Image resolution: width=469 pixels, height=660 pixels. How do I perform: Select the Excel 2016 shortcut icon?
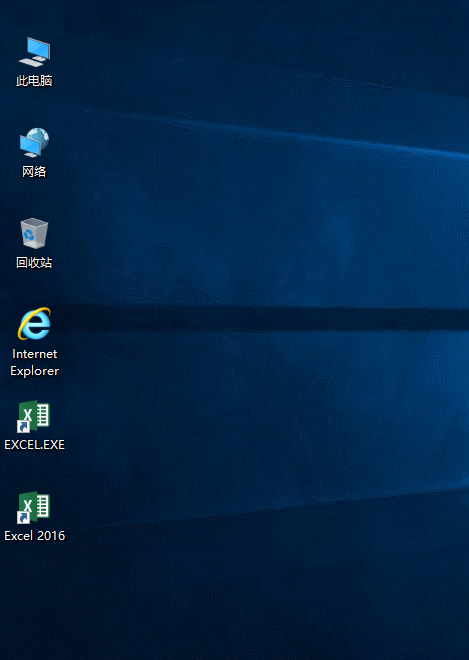pos(34,507)
